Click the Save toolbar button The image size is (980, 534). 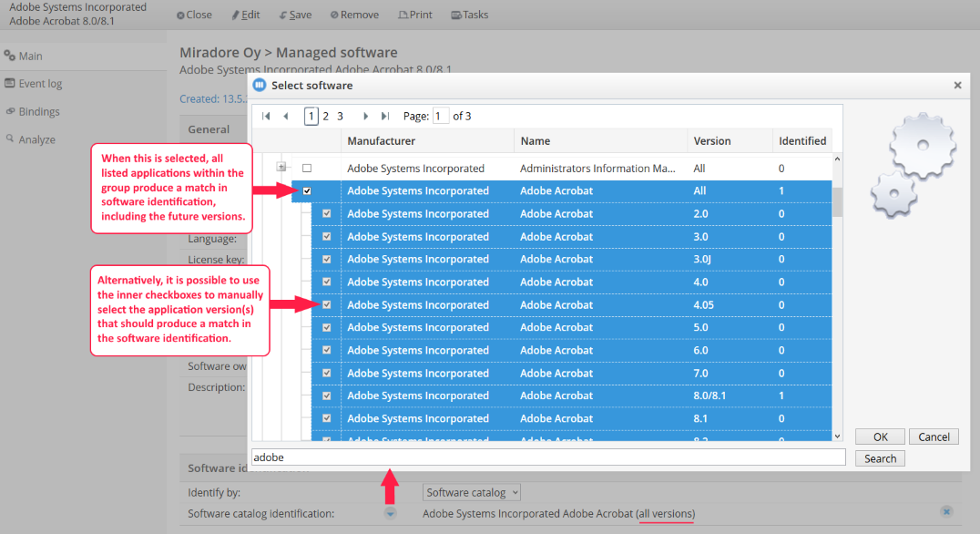point(295,15)
